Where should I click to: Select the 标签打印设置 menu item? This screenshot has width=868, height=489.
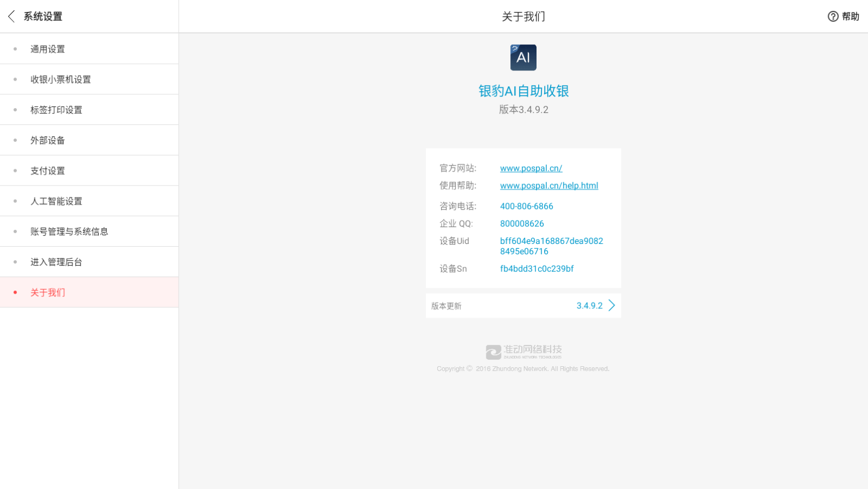(89, 110)
